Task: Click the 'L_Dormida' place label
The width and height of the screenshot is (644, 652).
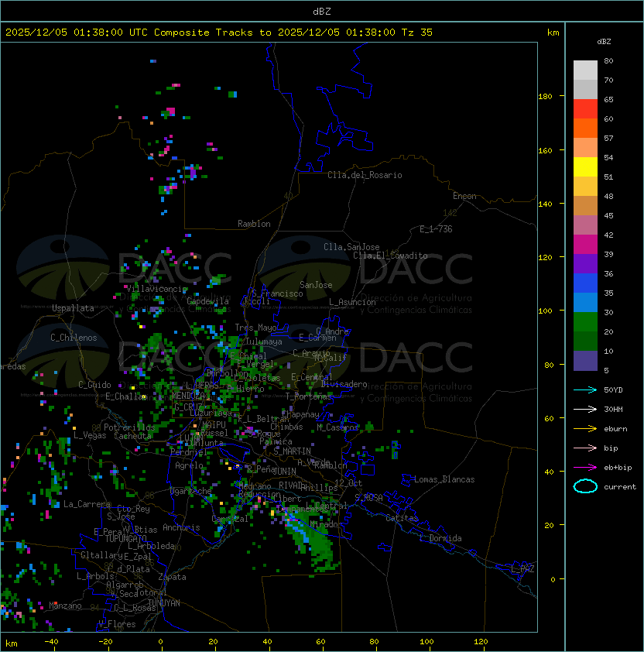Action: click(440, 538)
